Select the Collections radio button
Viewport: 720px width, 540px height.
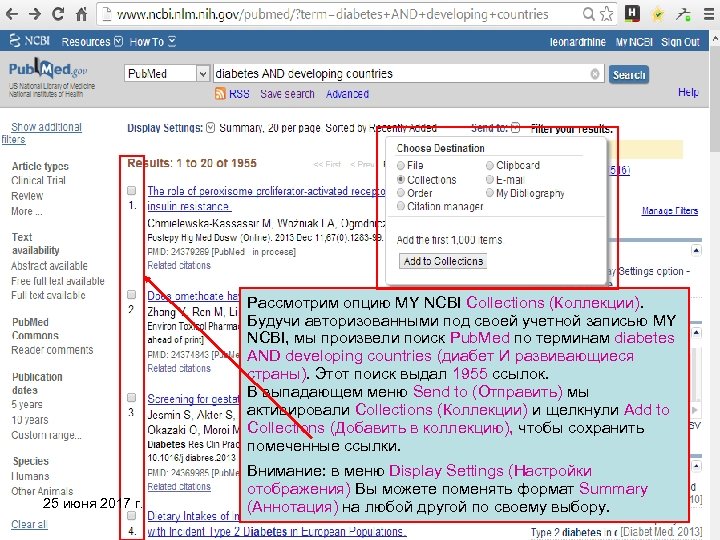click(401, 180)
